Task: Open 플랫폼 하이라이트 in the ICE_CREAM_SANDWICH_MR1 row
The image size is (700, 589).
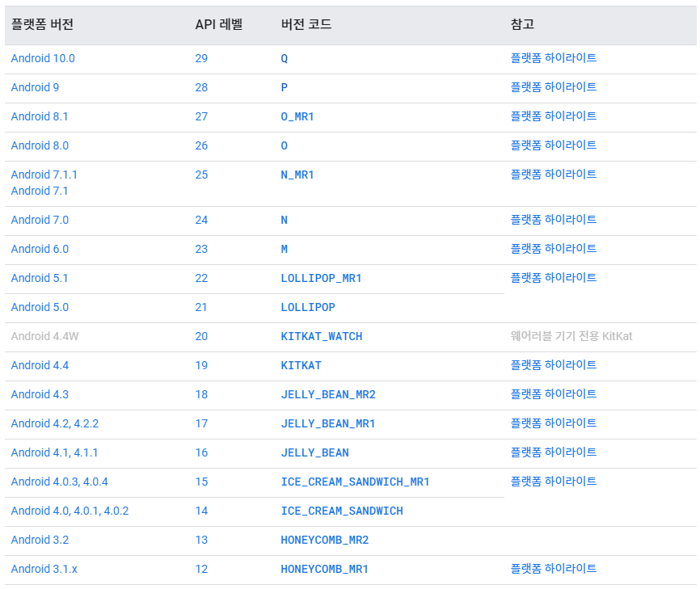Action: click(554, 481)
